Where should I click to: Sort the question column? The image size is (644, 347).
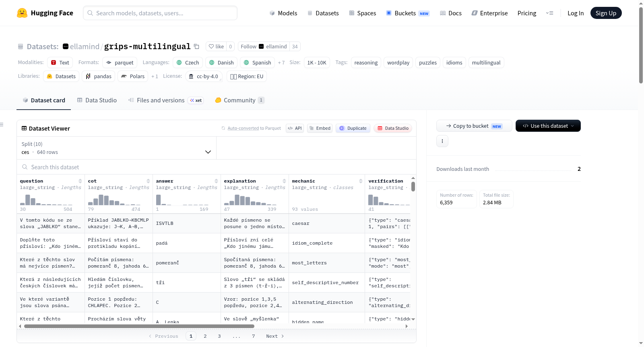80,181
